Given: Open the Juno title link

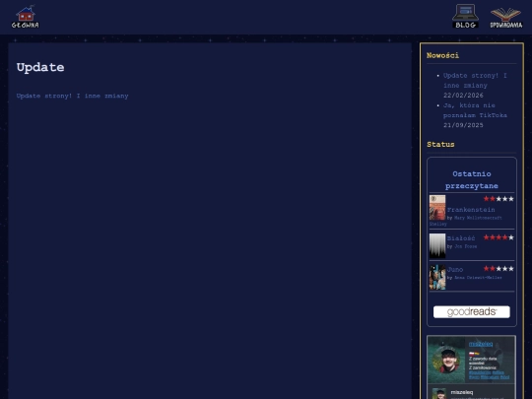Looking at the screenshot, I should pyautogui.click(x=455, y=270).
